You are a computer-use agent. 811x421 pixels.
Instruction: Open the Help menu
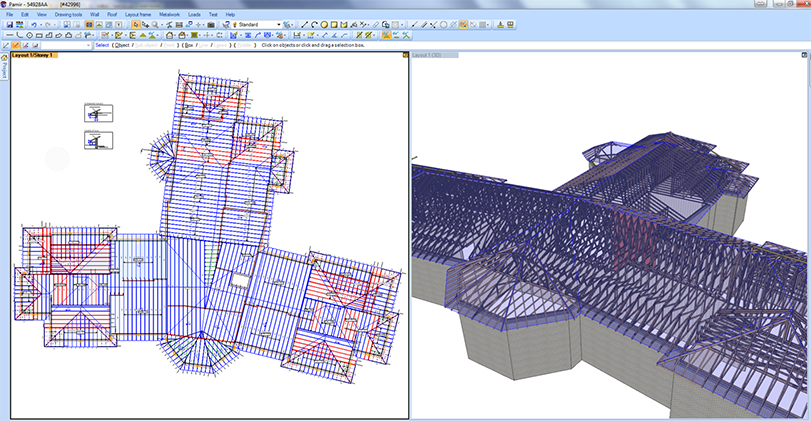click(230, 14)
